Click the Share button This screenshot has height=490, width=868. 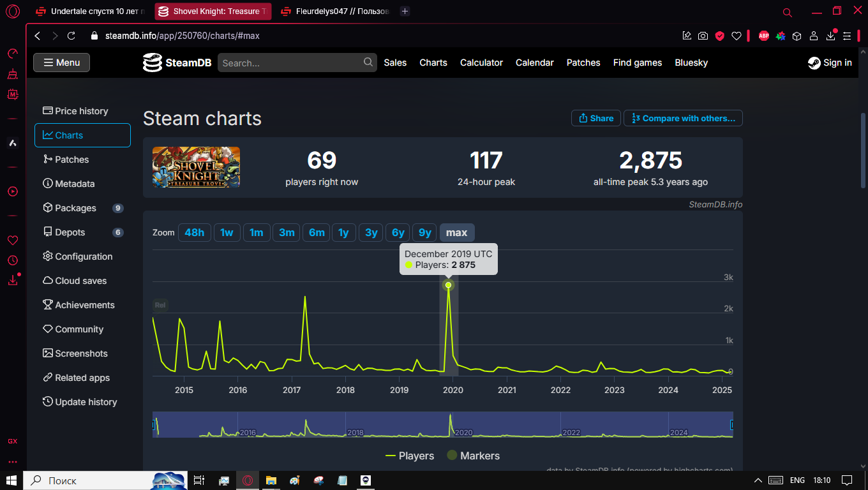click(x=596, y=118)
